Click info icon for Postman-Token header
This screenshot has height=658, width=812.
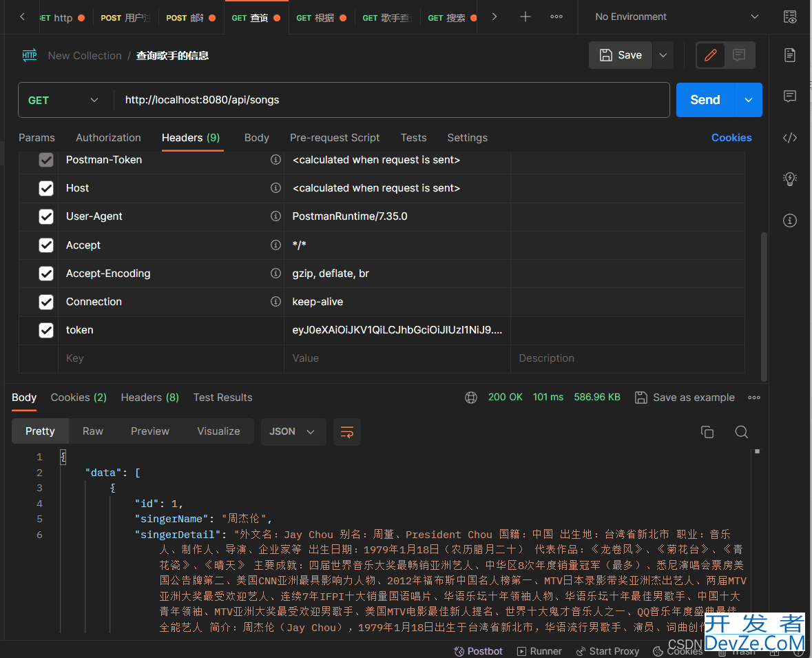click(x=276, y=160)
